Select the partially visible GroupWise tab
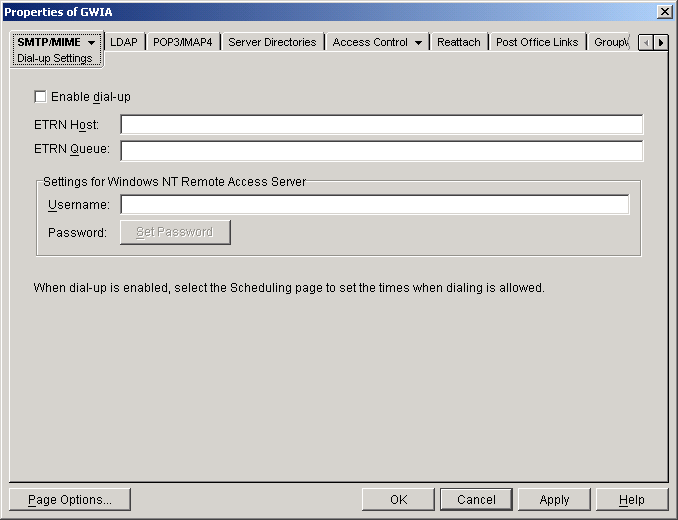Image resolution: width=678 pixels, height=520 pixels. pyautogui.click(x=611, y=42)
